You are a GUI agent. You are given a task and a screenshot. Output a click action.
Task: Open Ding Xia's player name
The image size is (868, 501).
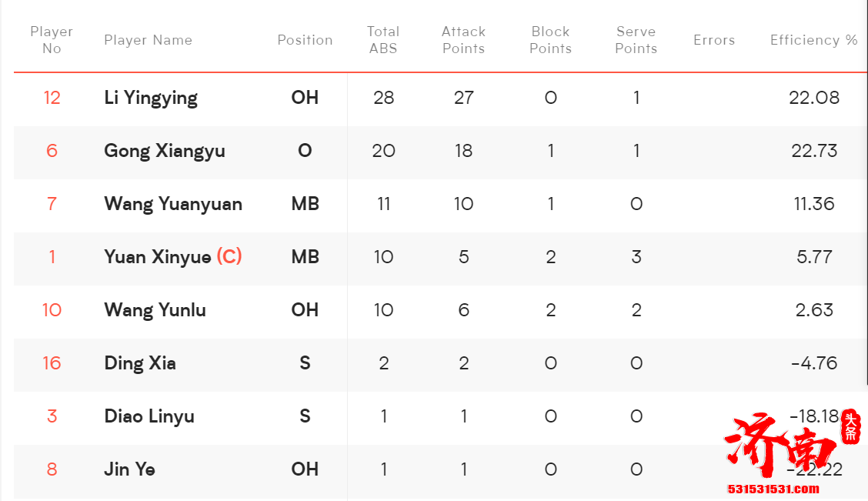click(x=140, y=363)
